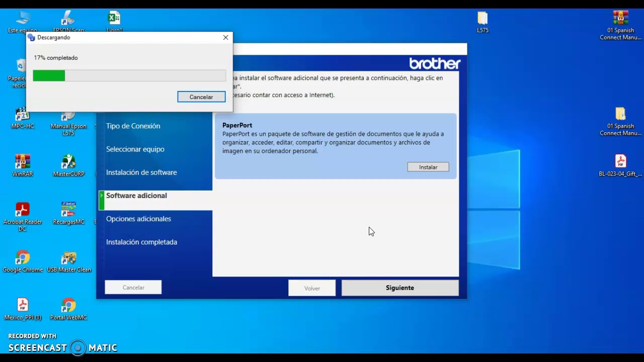Viewport: 644px width, 362px height.
Task: Cancel the Brother installer
Action: [x=133, y=288]
